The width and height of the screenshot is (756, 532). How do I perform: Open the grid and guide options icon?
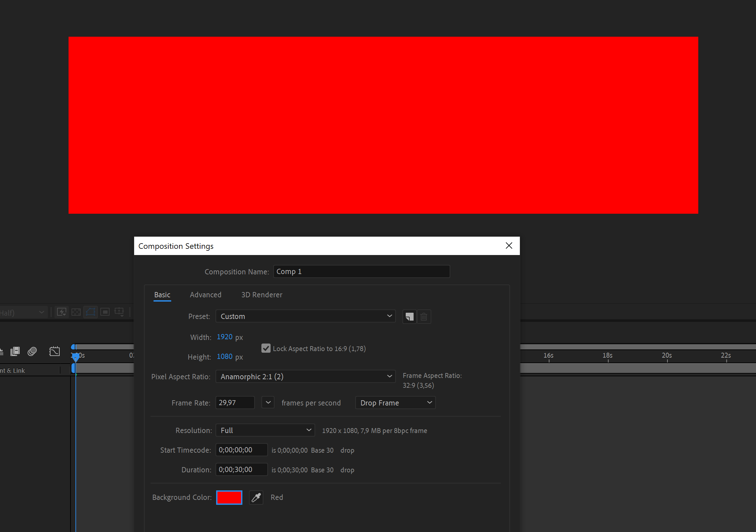pos(119,312)
